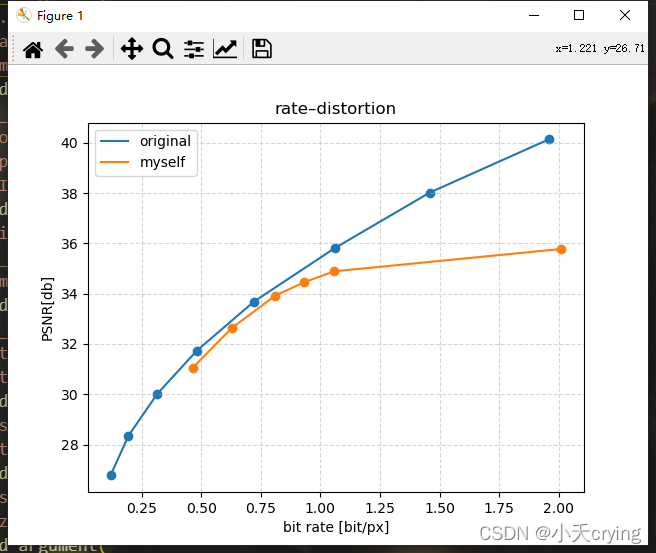Click the PSNR[db] y-axis label
Image resolution: width=656 pixels, height=553 pixels.
tap(47, 309)
